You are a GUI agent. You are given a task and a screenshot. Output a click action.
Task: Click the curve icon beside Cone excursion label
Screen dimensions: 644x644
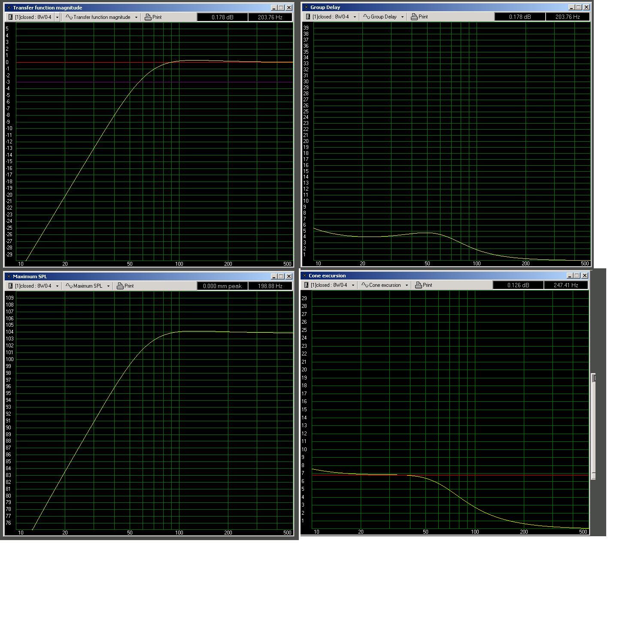click(x=365, y=285)
